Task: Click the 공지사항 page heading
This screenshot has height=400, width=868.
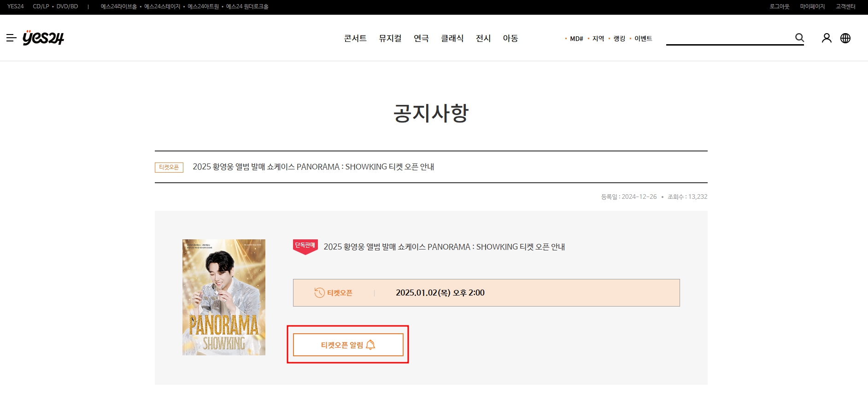Action: click(431, 113)
